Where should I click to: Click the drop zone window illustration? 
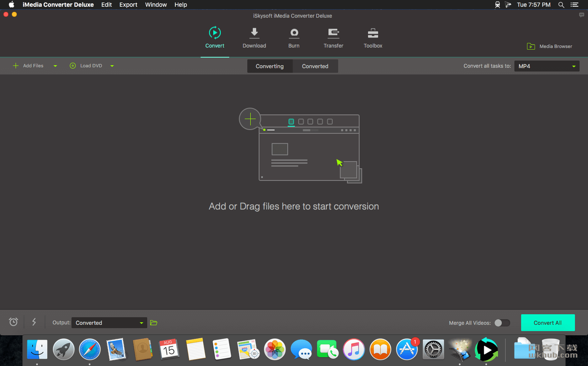click(x=310, y=149)
